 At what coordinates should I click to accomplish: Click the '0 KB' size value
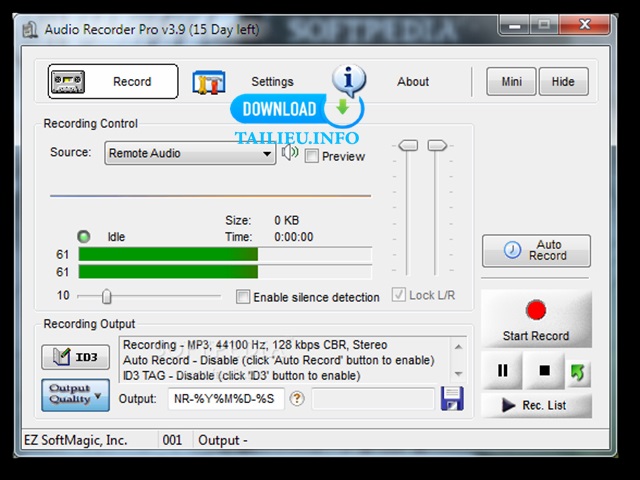point(287,220)
